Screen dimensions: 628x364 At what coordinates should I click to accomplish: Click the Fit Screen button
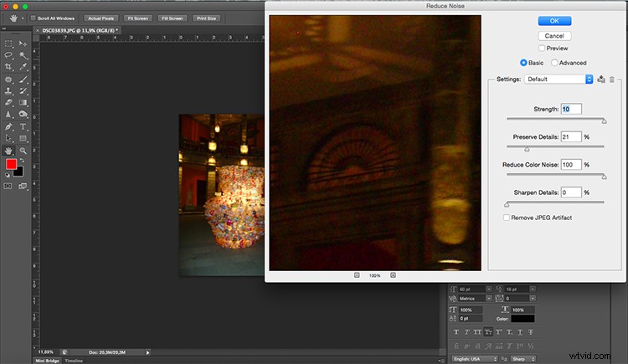click(138, 18)
